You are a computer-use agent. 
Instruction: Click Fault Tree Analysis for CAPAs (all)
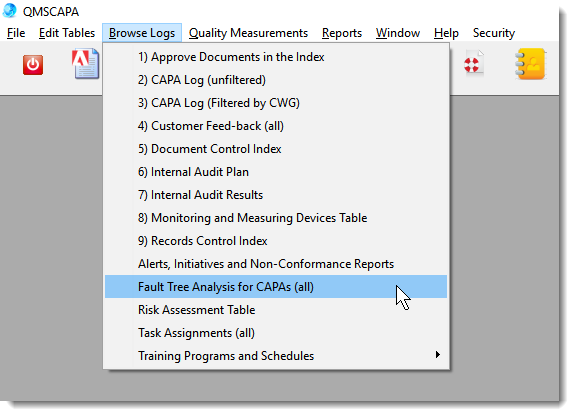click(276, 287)
